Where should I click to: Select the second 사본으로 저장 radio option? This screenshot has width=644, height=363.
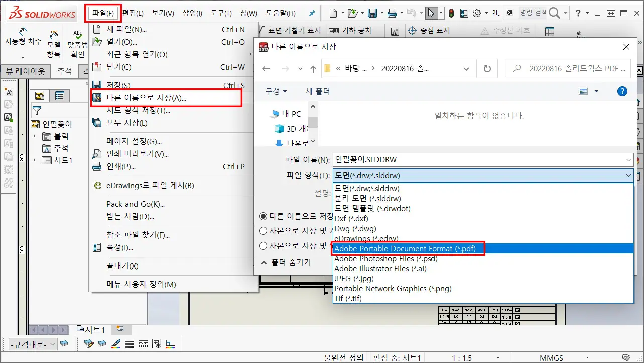click(x=263, y=246)
